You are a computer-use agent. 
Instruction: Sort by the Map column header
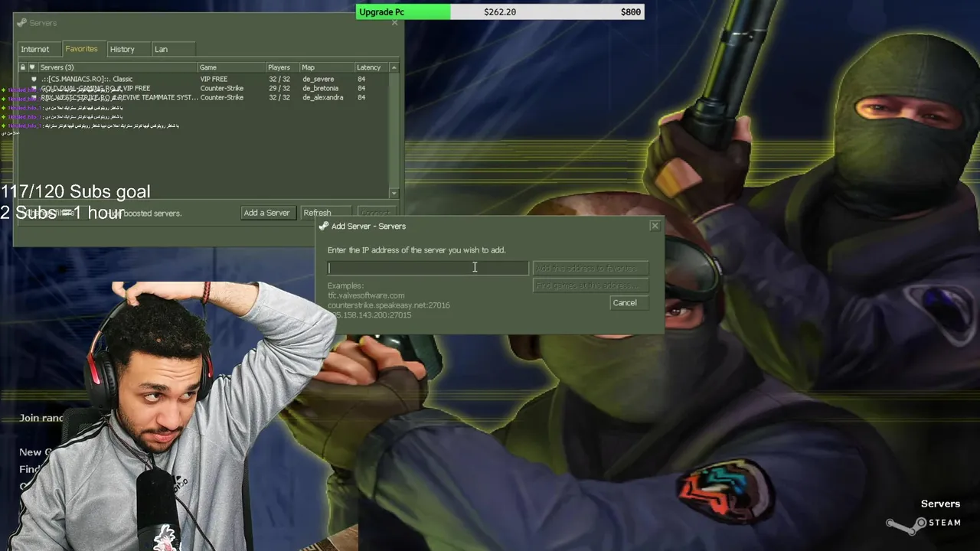coord(327,67)
